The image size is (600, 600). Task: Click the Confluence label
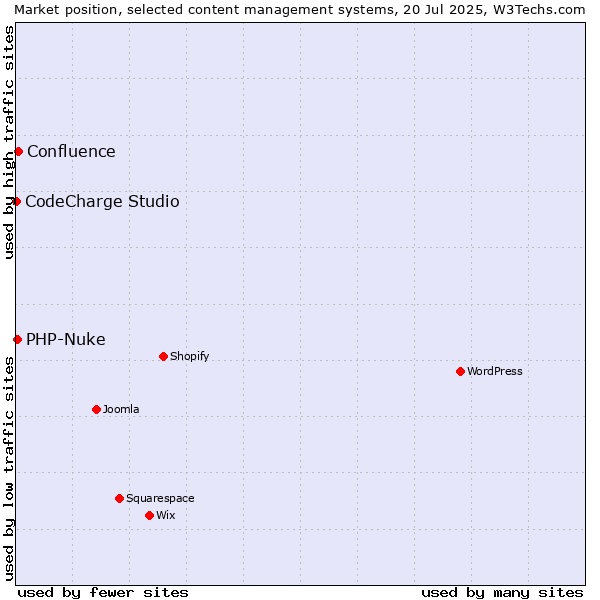click(71, 152)
